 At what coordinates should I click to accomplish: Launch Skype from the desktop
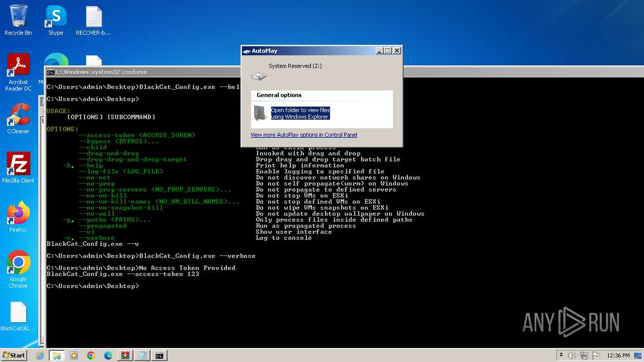pos(56,20)
